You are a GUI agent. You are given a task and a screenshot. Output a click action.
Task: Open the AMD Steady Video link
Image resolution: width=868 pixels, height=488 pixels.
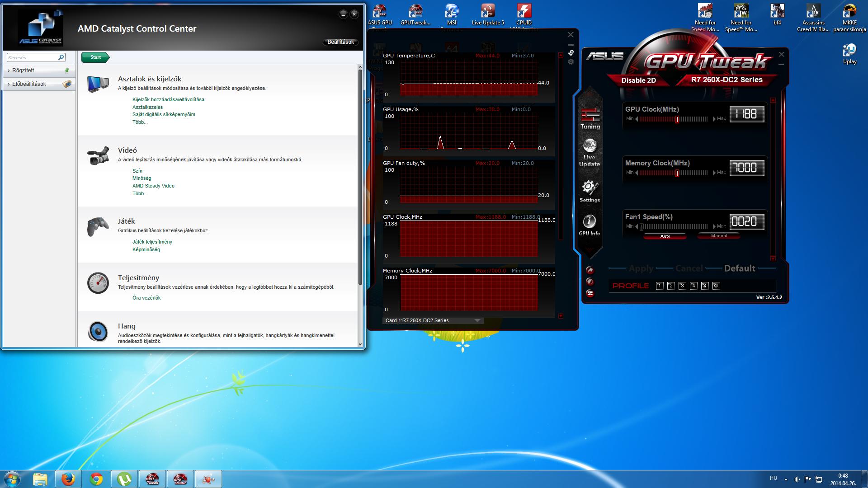[x=153, y=186]
